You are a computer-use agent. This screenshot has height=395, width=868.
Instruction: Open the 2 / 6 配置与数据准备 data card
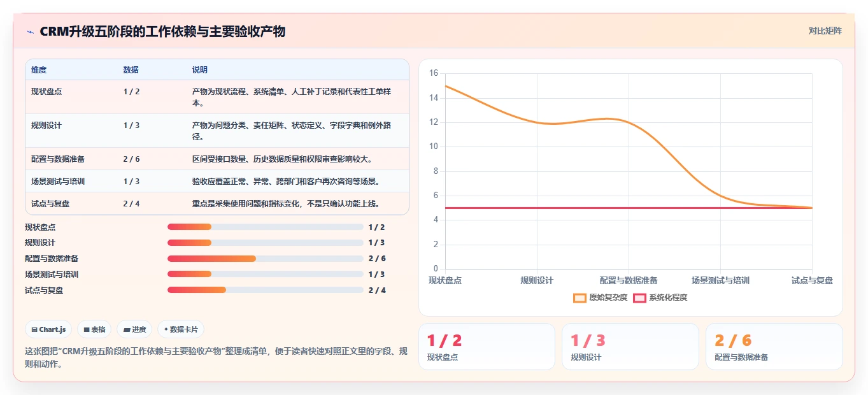point(774,347)
